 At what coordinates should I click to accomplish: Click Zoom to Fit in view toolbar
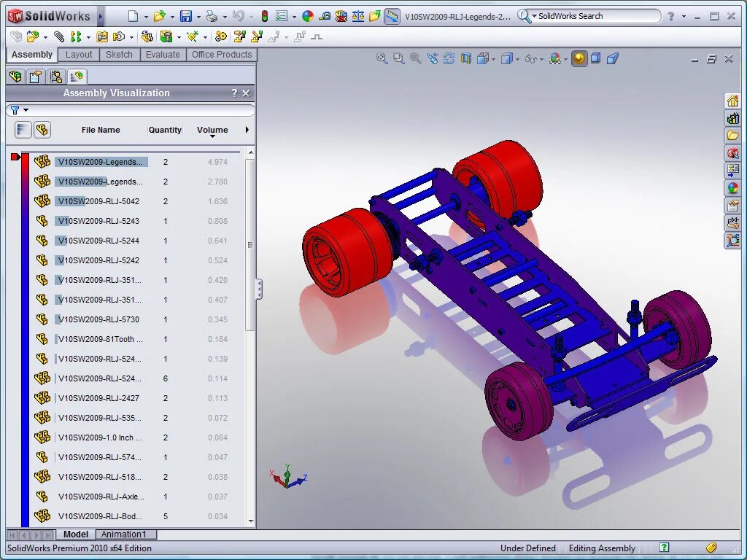pyautogui.click(x=382, y=58)
